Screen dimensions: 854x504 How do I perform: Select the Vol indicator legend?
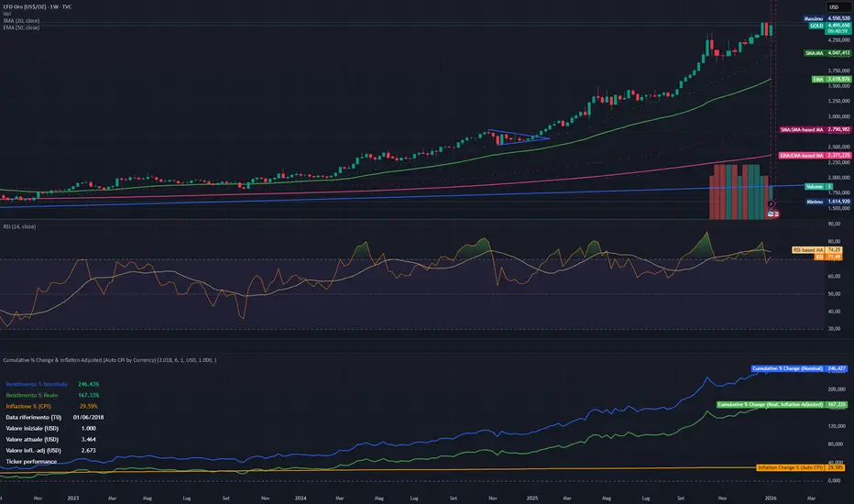7,14
